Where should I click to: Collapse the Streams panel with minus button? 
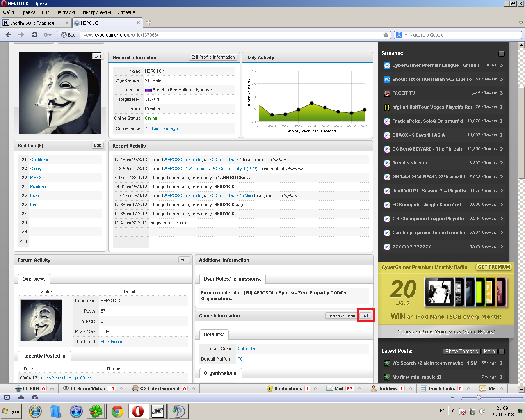[501, 54]
